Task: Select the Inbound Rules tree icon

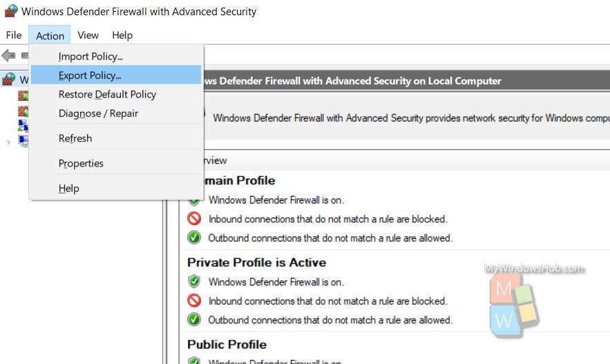Action: [x=23, y=95]
